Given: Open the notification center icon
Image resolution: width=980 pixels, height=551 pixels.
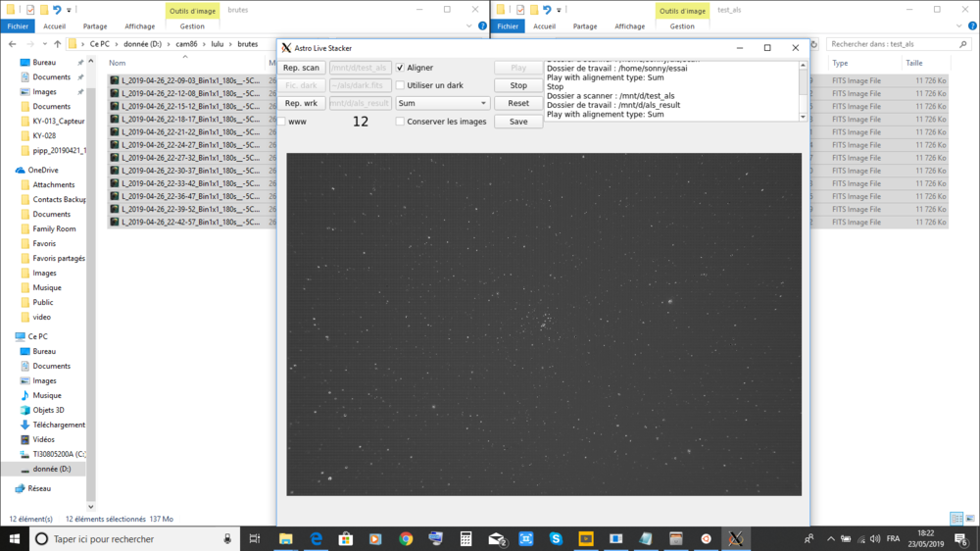Looking at the screenshot, I should (963, 538).
